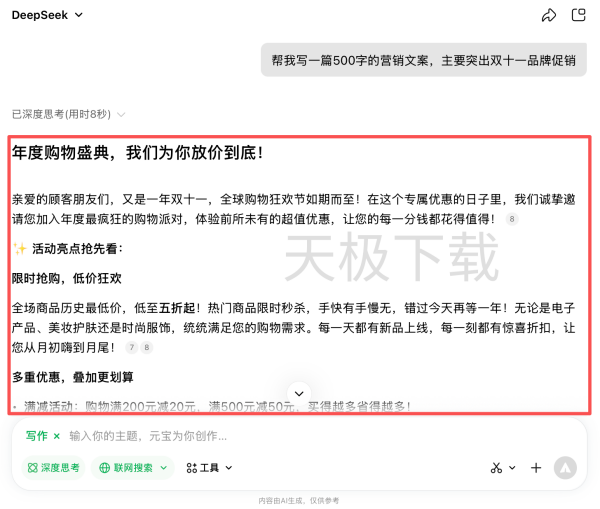The width and height of the screenshot is (600, 509).
Task: Click the 写作 writing mode tag
Action: 36,436
